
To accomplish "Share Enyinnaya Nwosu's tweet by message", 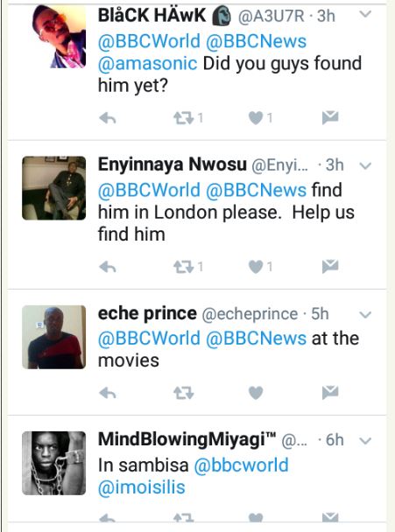I will 330,266.
